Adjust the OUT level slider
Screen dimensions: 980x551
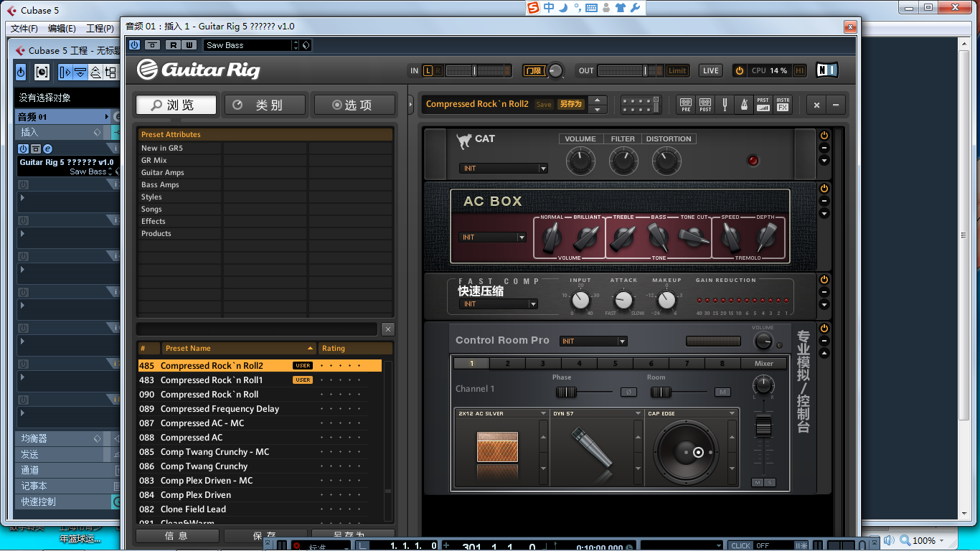[631, 71]
